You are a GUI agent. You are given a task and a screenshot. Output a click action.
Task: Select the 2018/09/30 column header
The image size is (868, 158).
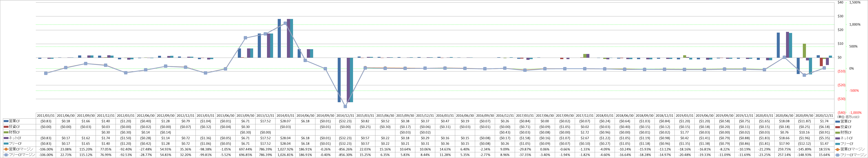click(x=645, y=116)
